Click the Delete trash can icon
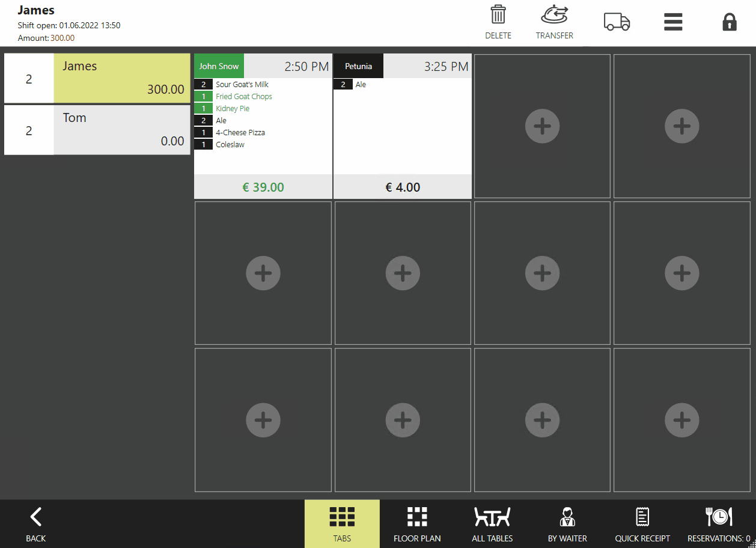Image resolution: width=756 pixels, height=548 pixels. click(x=498, y=16)
